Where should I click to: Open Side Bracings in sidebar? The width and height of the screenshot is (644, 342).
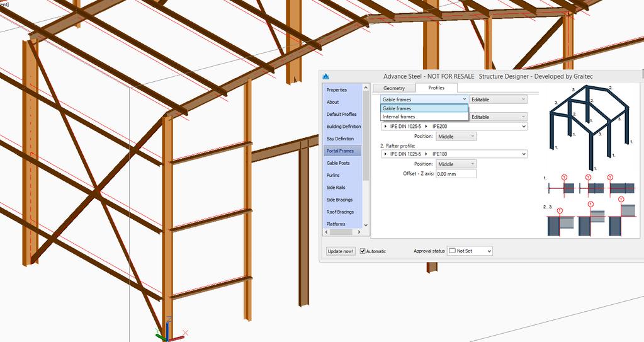pos(340,200)
